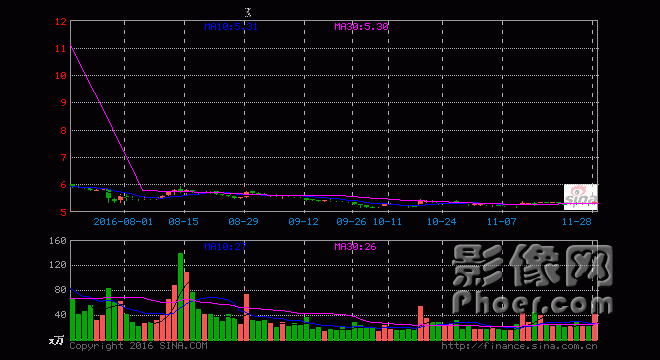Viewport: 660px width, 360px height.
Task: Open the finance.sina.com.cn link
Action: pos(519,346)
